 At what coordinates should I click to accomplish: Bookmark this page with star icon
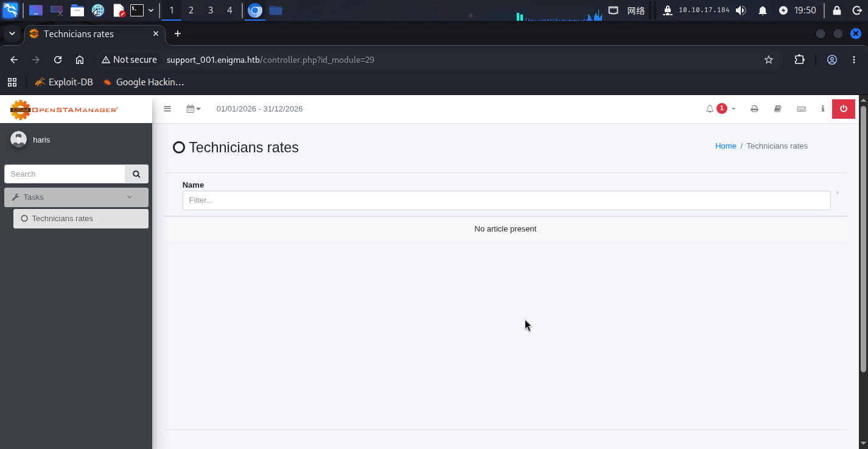pyautogui.click(x=769, y=60)
